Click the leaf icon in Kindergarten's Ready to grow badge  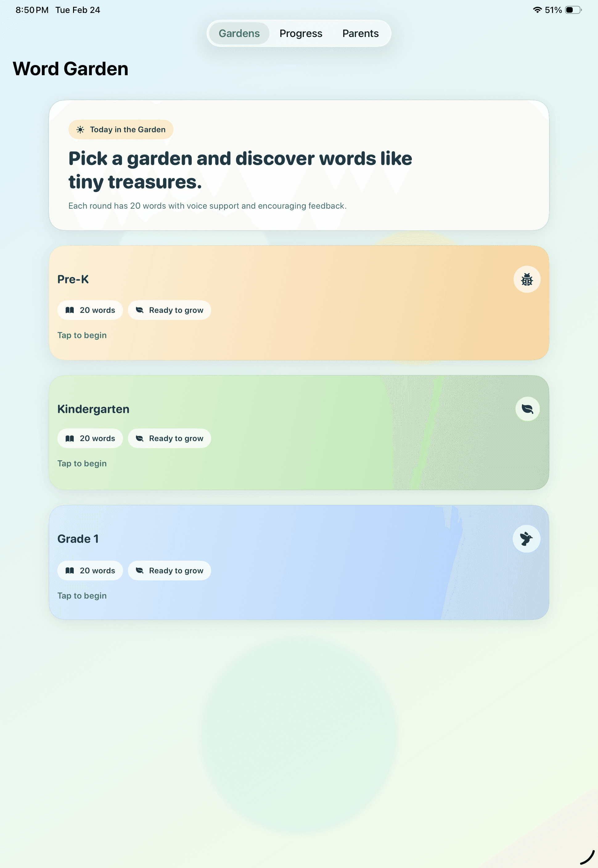click(x=139, y=438)
